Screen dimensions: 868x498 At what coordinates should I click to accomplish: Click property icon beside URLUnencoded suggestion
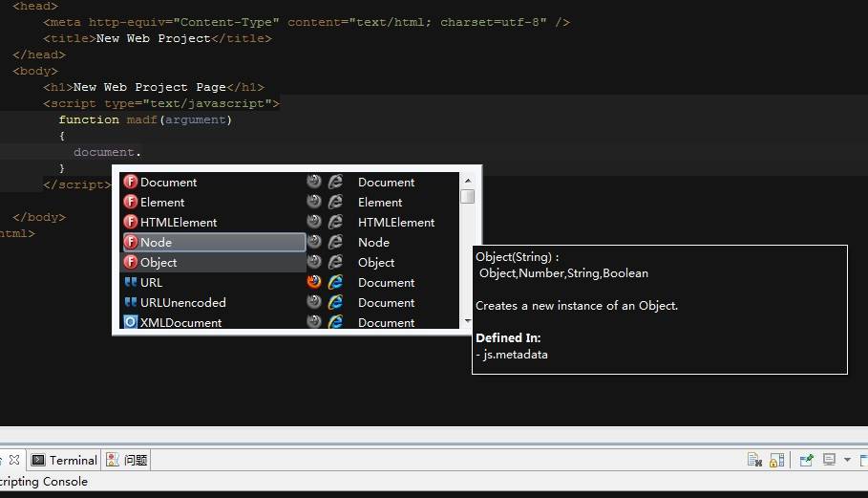pyautogui.click(x=131, y=302)
